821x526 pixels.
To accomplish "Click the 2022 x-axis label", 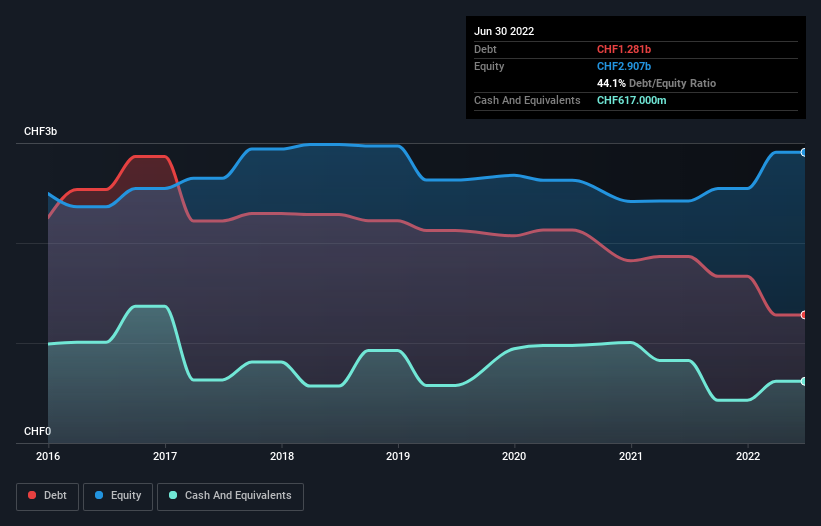I will click(x=748, y=456).
